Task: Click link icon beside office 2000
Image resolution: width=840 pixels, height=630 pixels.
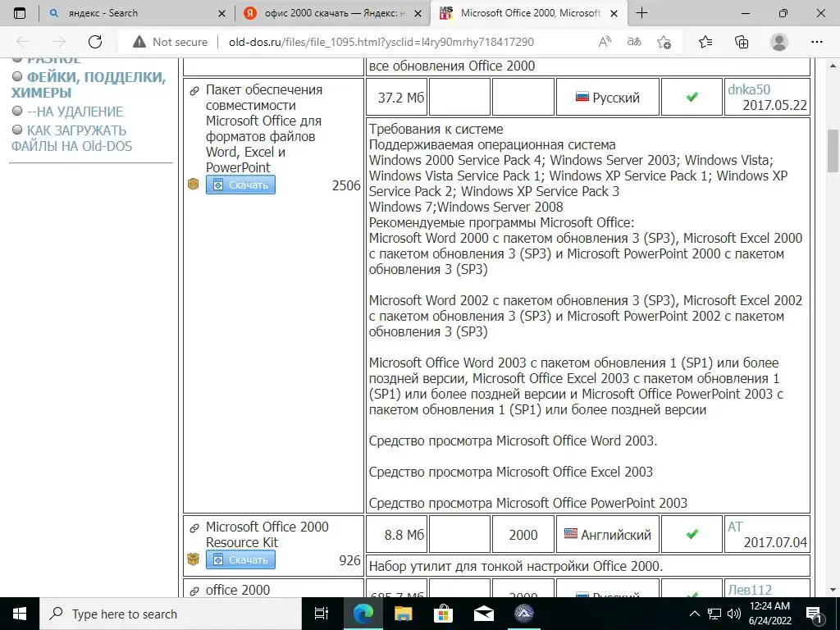Action: (194, 591)
